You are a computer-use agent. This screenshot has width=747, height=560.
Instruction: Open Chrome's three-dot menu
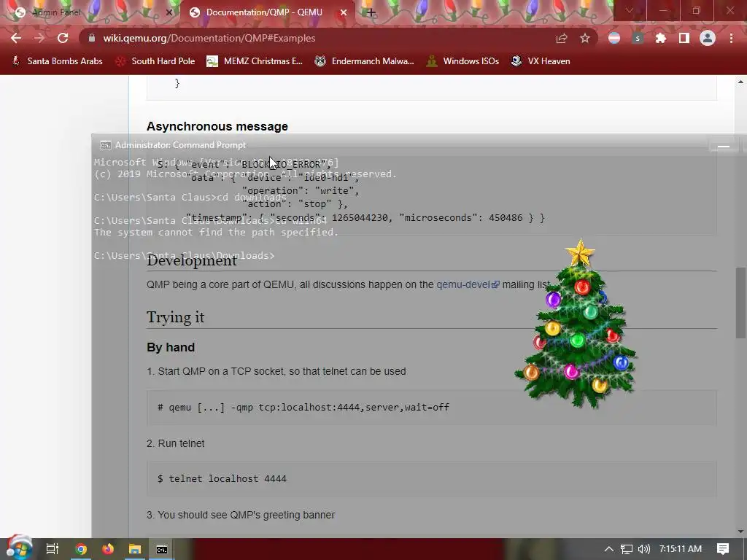[x=731, y=39]
